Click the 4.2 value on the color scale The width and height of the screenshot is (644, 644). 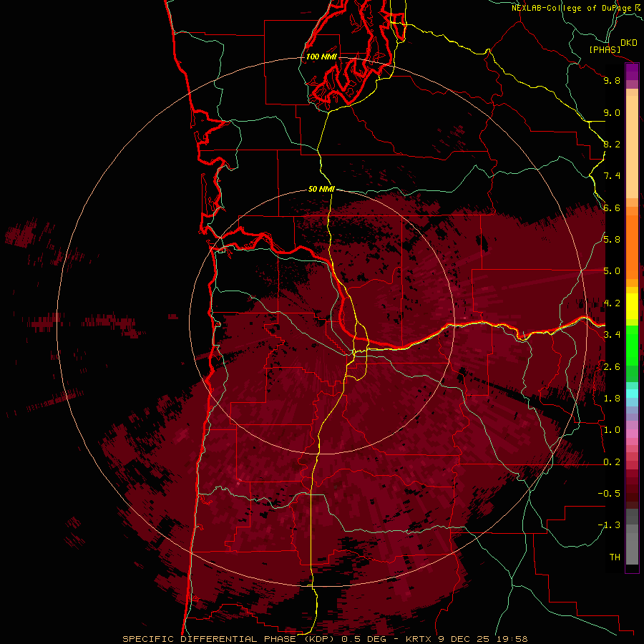click(x=612, y=303)
